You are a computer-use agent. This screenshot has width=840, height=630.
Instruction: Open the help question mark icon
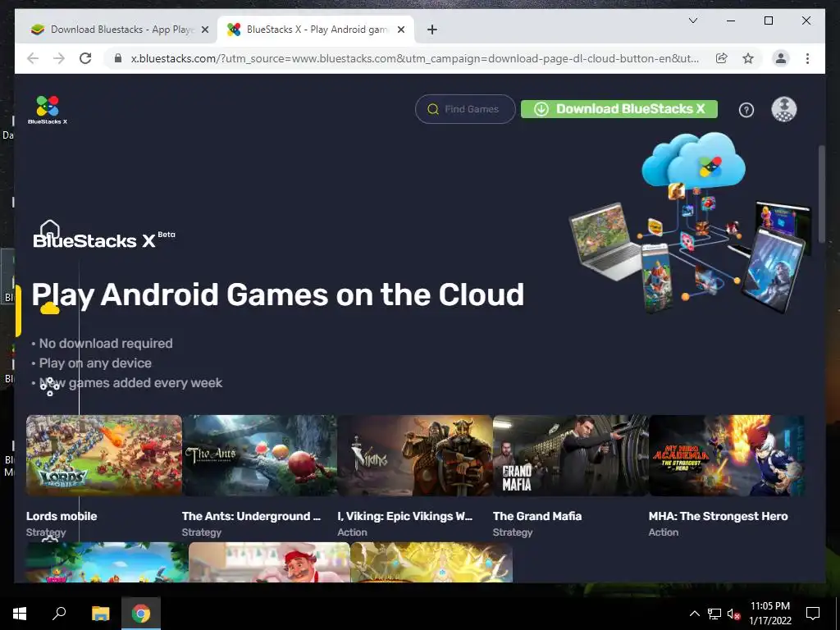click(746, 110)
